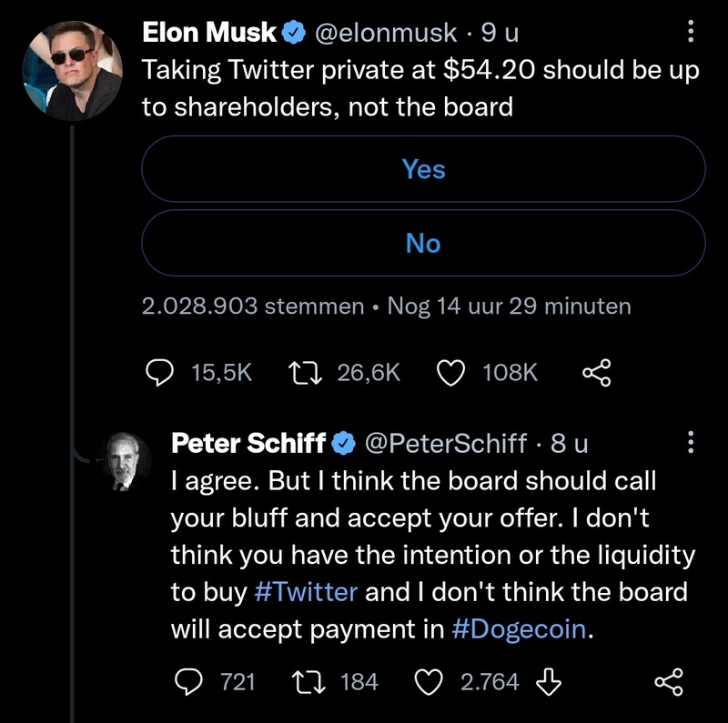The width and height of the screenshot is (728, 723).
Task: Reply to Elon Musk's poll tweet
Action: coord(161,373)
